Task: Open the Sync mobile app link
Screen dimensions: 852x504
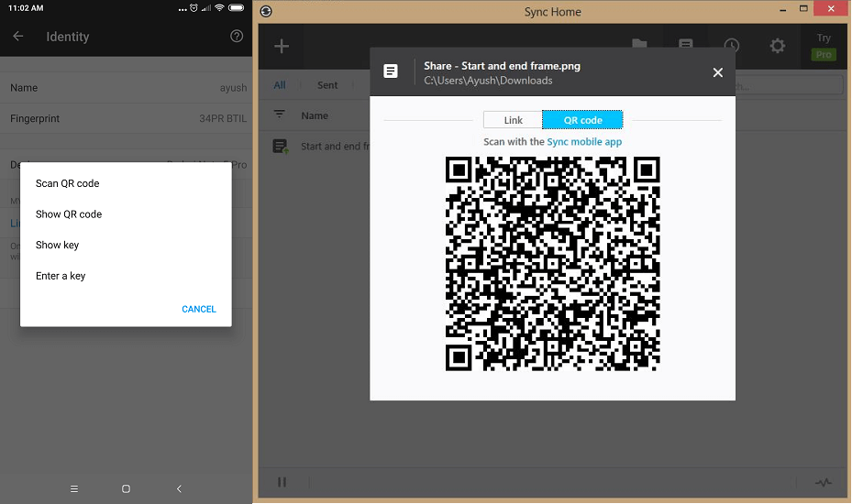Action: pos(584,142)
